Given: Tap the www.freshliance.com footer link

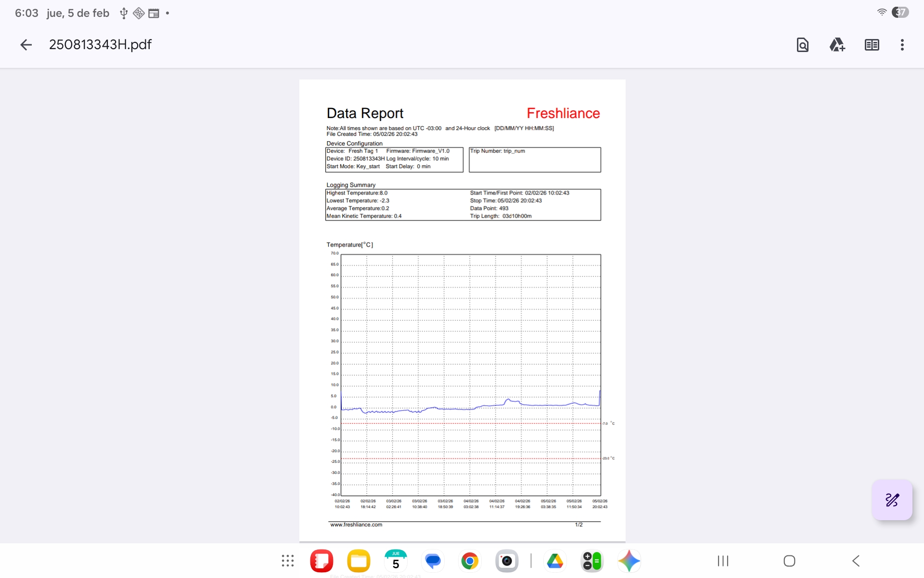Looking at the screenshot, I should tap(356, 525).
